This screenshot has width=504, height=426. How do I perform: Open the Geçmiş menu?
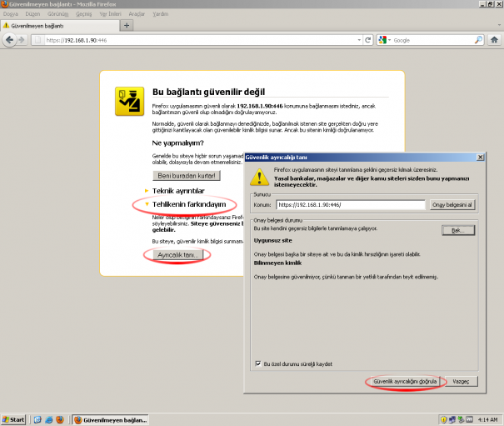point(83,14)
